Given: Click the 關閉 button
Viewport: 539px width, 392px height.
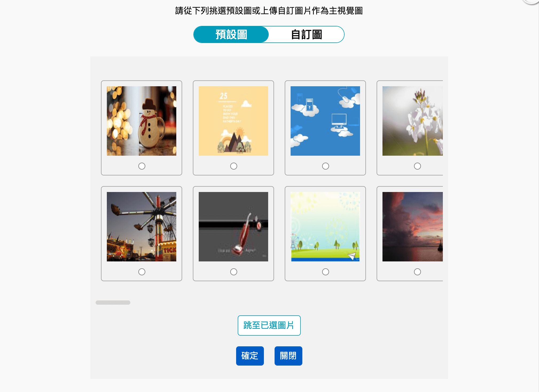Looking at the screenshot, I should pyautogui.click(x=288, y=356).
